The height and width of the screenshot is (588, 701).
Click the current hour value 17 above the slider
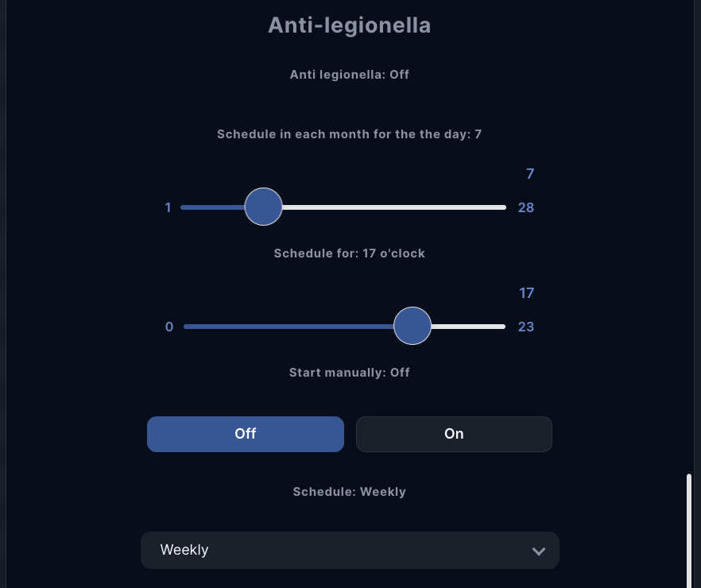(x=526, y=293)
